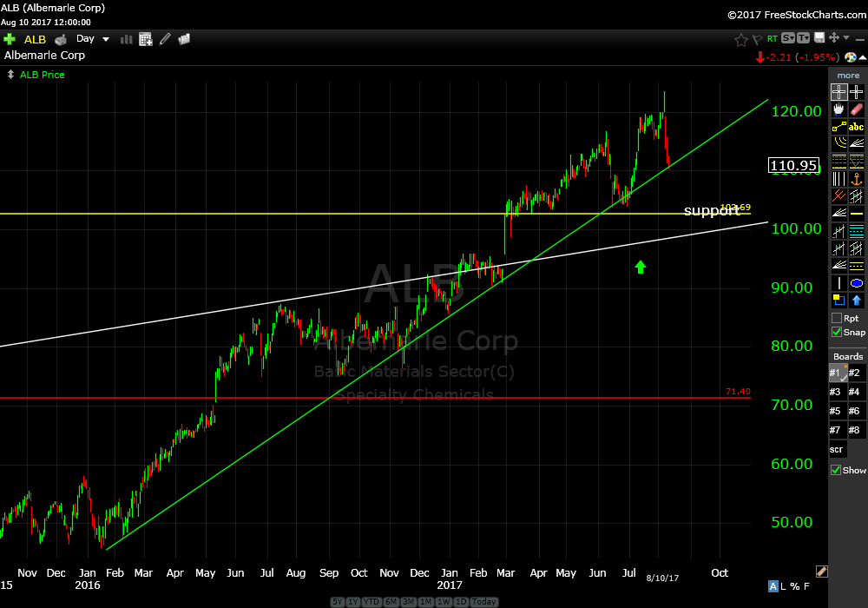Viewport: 868px width, 608px height.
Task: Open the Day timeframe dropdown
Action: pos(94,39)
